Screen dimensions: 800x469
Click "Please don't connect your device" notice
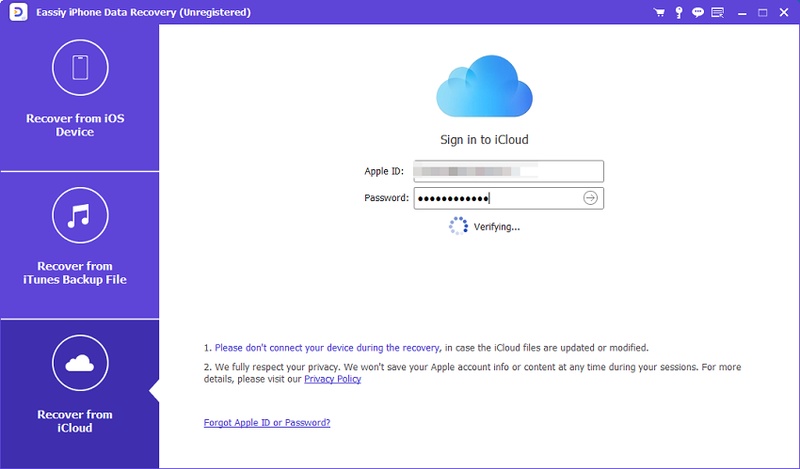[327, 348]
